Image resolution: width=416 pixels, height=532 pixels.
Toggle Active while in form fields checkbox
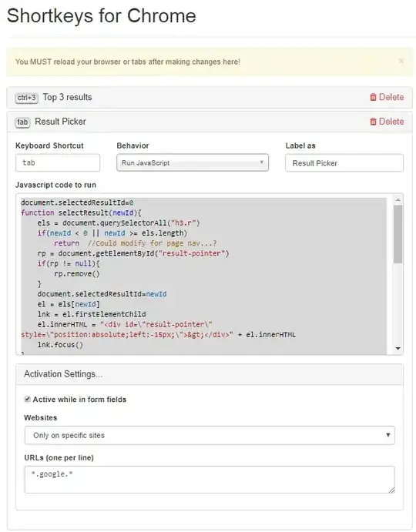coord(28,400)
